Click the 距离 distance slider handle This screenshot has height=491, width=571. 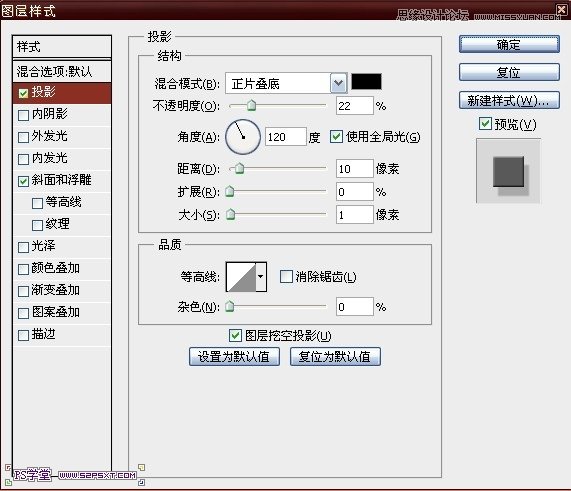[x=239, y=169]
